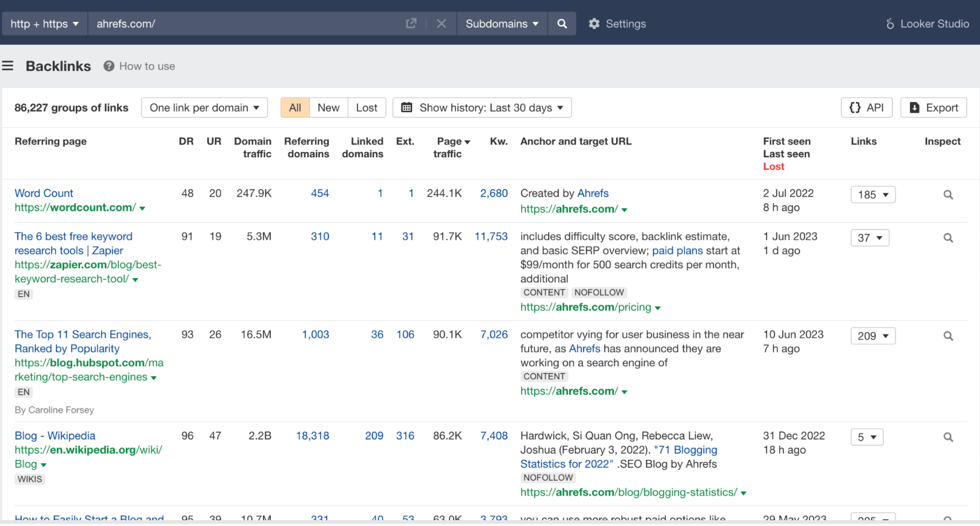Image resolution: width=980 pixels, height=526 pixels.
Task: Click the Export button
Action: 934,107
